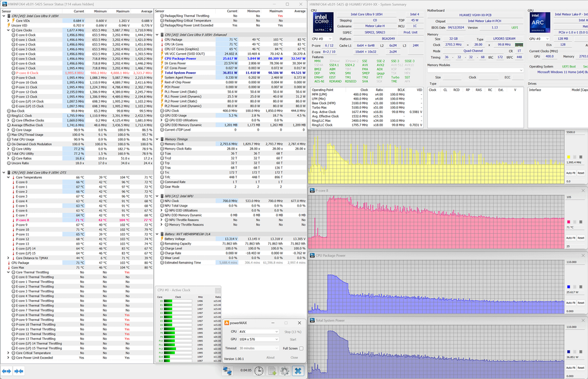Click the expand columns double-arrow icon

point(7,371)
